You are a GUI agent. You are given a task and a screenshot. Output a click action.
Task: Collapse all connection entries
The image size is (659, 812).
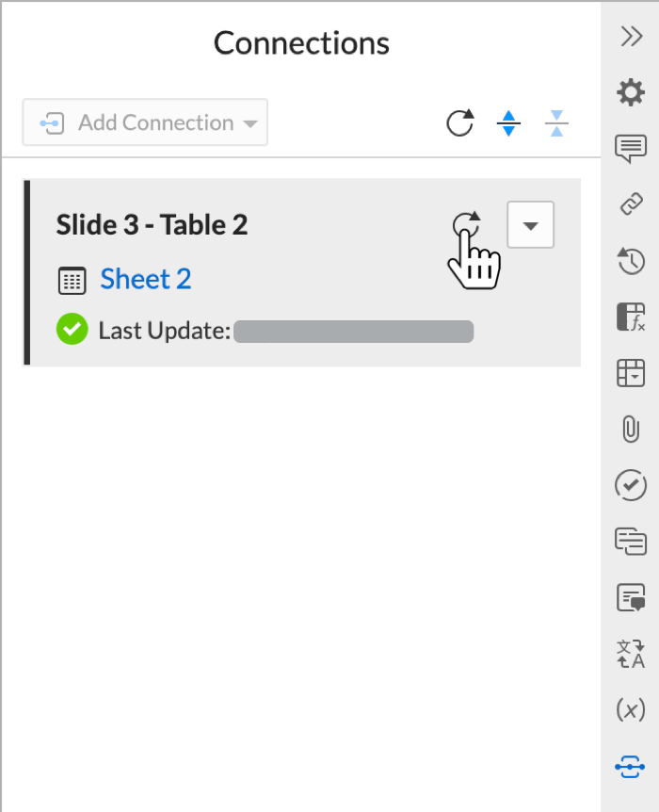point(556,122)
